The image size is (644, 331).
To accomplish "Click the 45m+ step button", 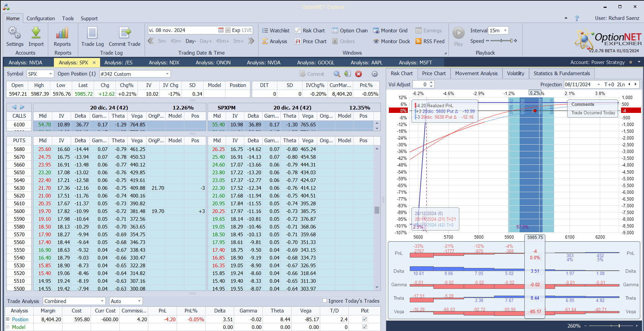I will (x=222, y=41).
